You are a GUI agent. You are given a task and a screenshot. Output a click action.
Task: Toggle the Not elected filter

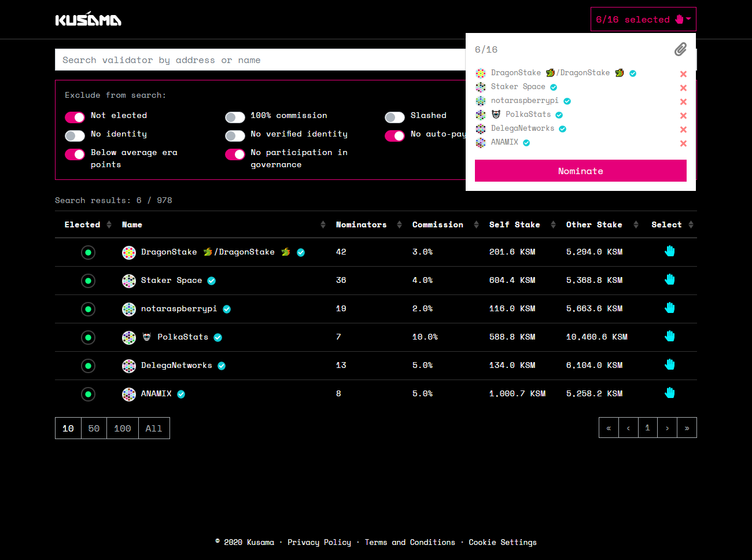click(x=75, y=117)
